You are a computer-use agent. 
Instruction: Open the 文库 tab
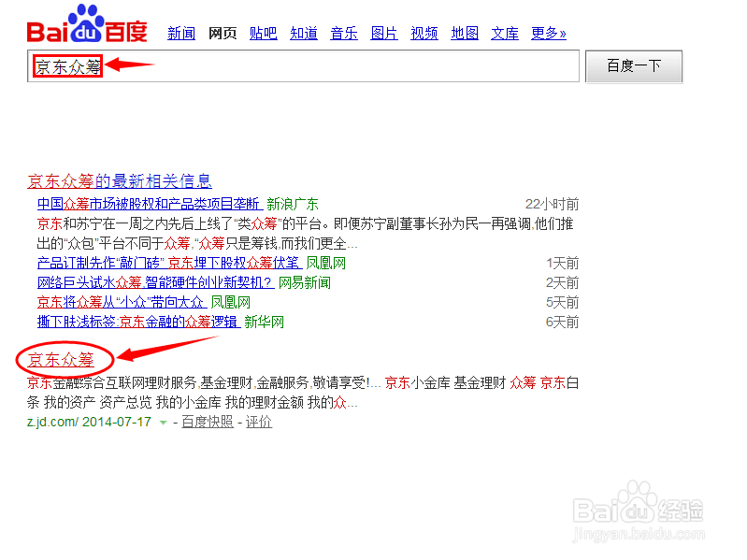(x=505, y=34)
